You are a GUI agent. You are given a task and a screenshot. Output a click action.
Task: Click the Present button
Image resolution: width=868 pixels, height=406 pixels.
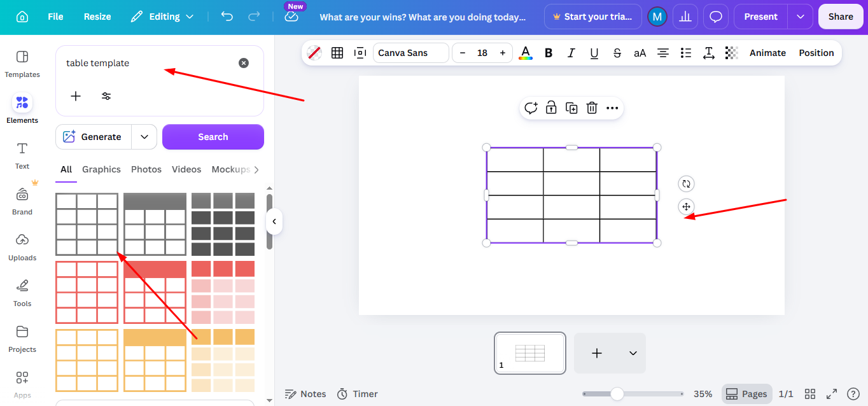tap(761, 17)
